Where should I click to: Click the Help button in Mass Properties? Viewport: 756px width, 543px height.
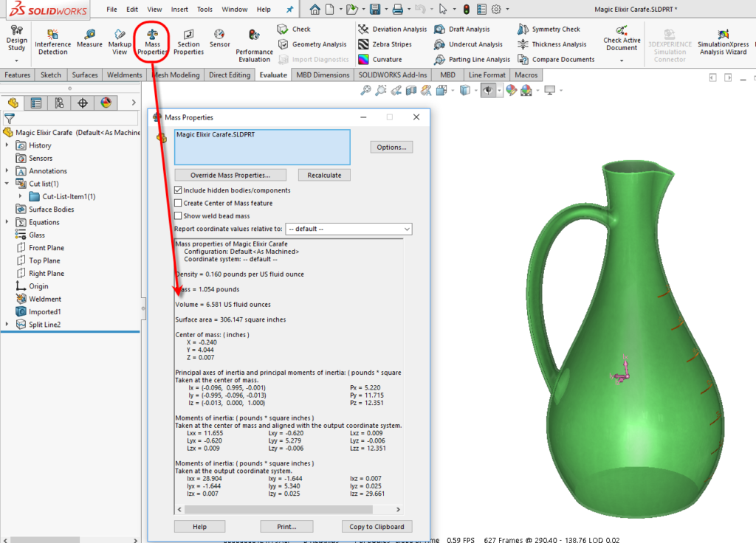coord(199,527)
